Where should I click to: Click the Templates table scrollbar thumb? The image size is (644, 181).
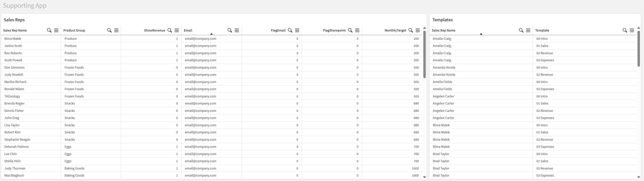pyautogui.click(x=638, y=47)
